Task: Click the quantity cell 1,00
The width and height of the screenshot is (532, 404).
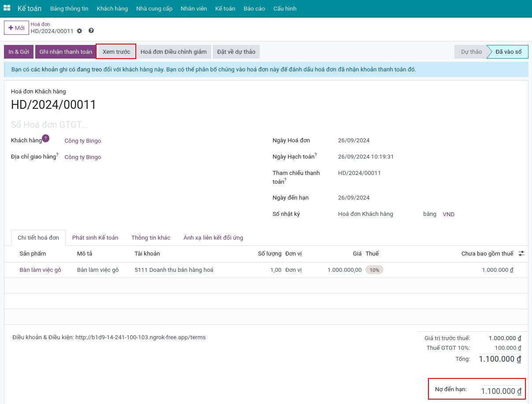Action: tap(276, 270)
